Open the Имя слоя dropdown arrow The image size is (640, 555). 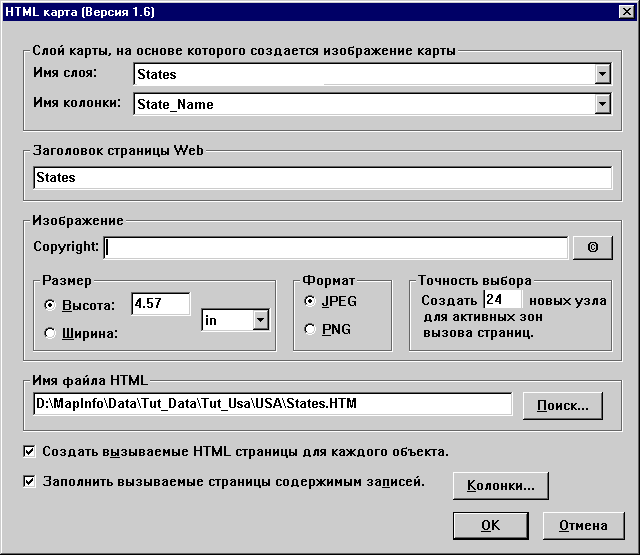click(602, 74)
